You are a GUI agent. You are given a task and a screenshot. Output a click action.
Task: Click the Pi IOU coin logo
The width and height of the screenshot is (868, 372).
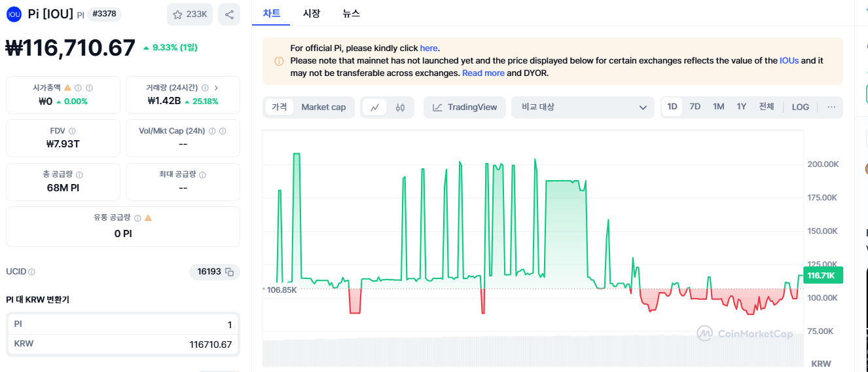[14, 14]
